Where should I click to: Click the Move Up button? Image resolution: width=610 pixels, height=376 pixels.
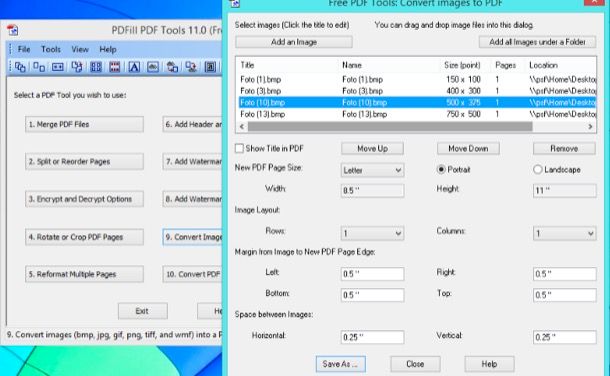click(x=372, y=149)
